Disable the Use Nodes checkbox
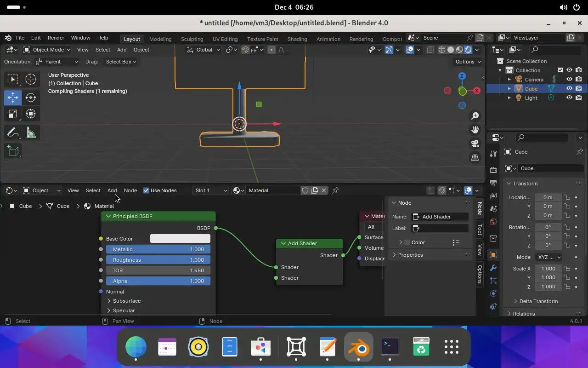588x368 pixels. [x=146, y=190]
